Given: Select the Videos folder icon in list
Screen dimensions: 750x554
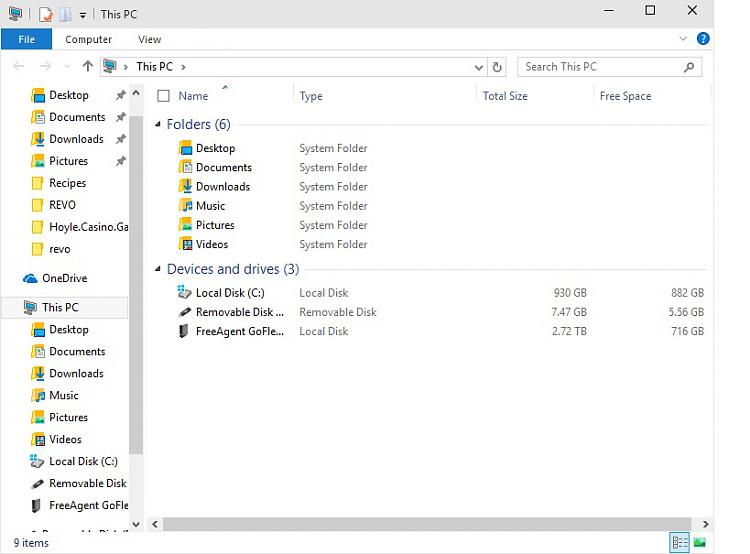Looking at the screenshot, I should [x=186, y=244].
